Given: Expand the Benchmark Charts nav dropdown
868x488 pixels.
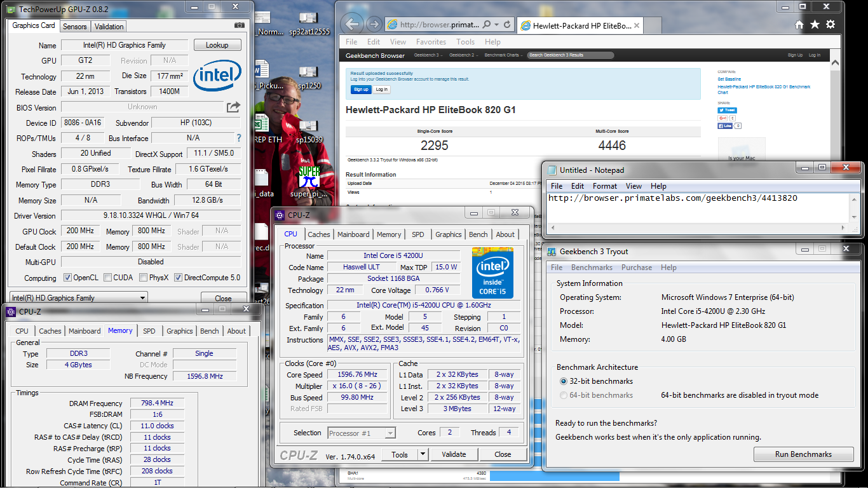Looking at the screenshot, I should tap(503, 55).
